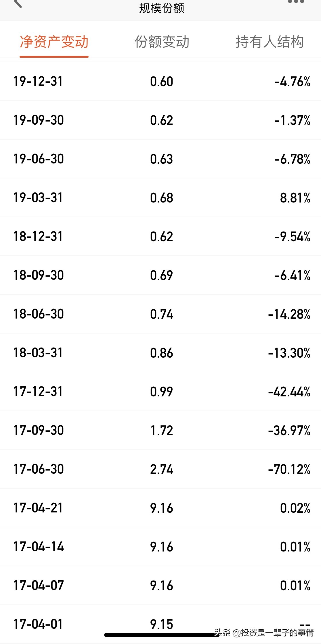This screenshot has height=644, width=321.
Task: Tap the 19-12-31 date row
Action: tap(38, 82)
